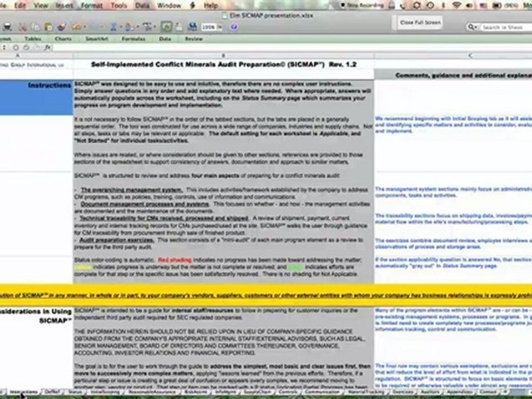This screenshot has width=532, height=399.
Task: Click the Paste clipboard icon
Action: pos(48,27)
